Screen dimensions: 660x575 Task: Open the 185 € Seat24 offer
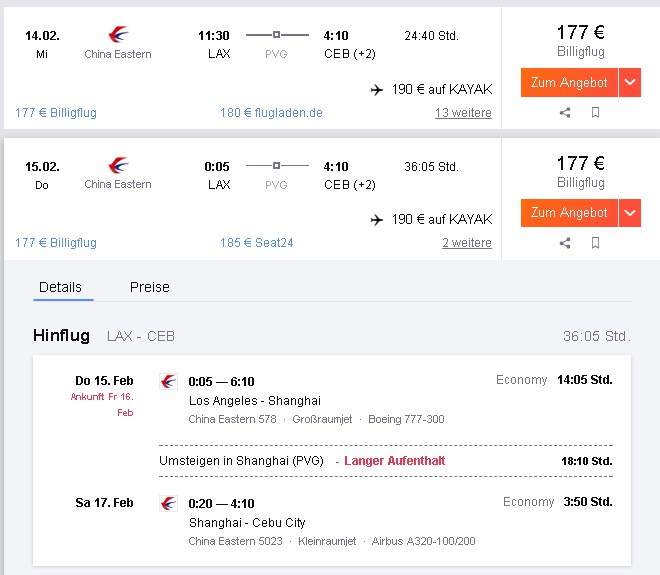point(256,243)
